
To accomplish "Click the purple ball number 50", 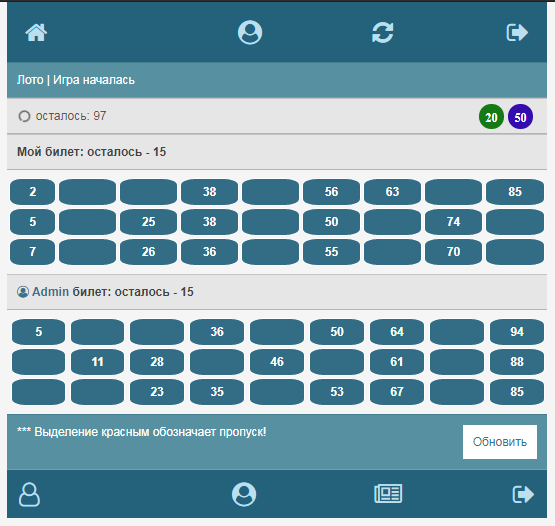I will coord(520,117).
